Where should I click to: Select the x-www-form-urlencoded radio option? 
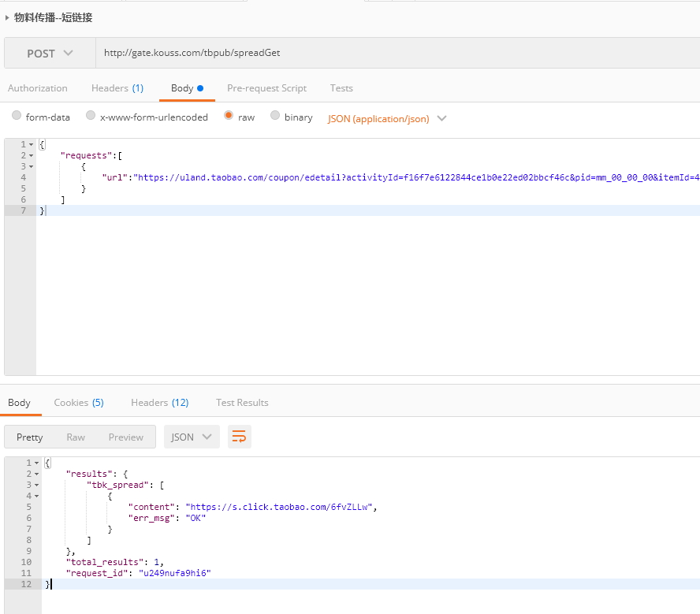pos(91,116)
